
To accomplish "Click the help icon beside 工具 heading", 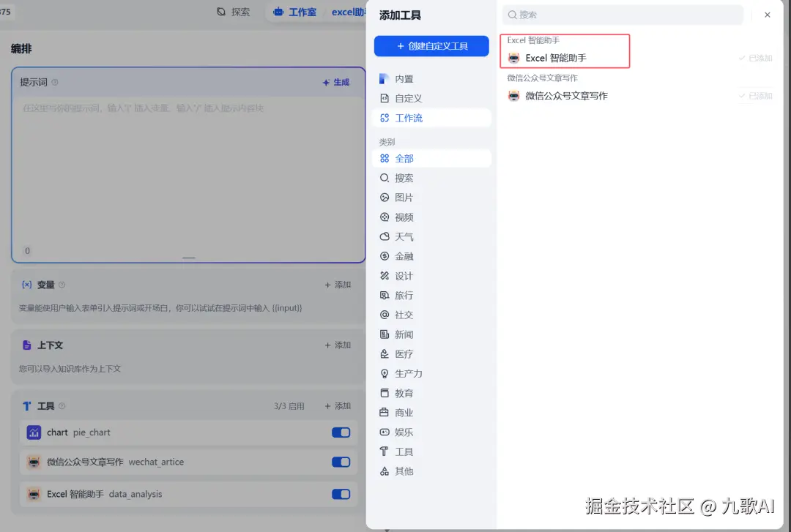I will click(x=62, y=406).
